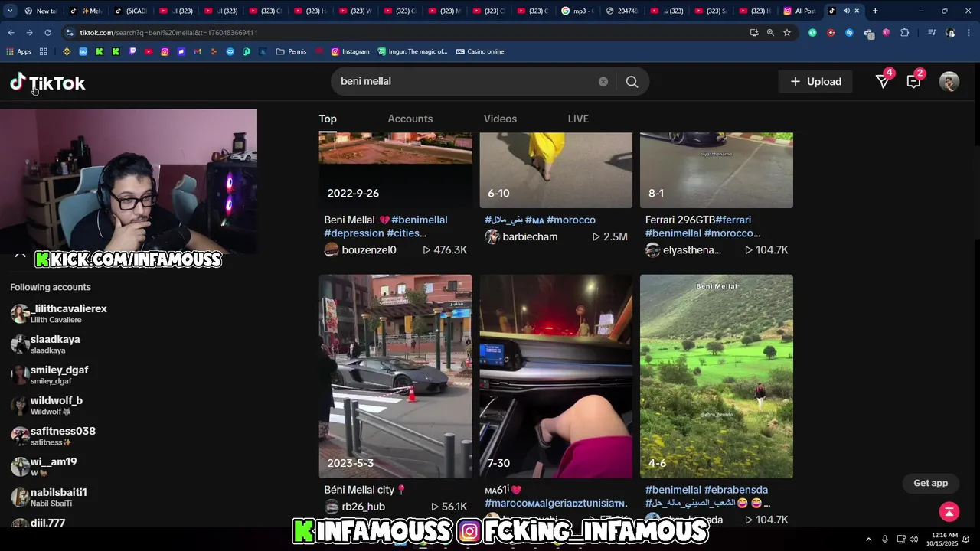Click the tiktok.com address bar URL
The height and width of the screenshot is (551, 980).
coord(168,33)
